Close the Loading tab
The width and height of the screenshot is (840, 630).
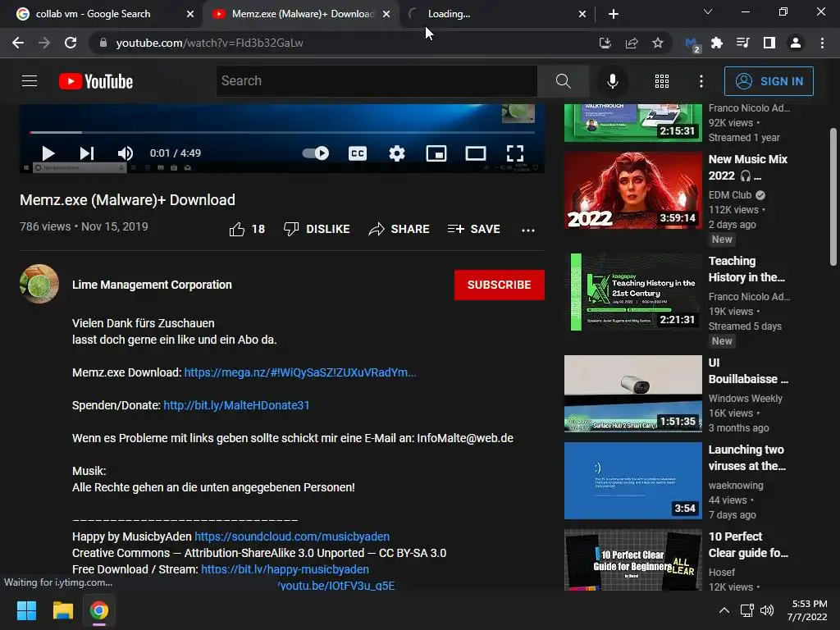pyautogui.click(x=582, y=14)
